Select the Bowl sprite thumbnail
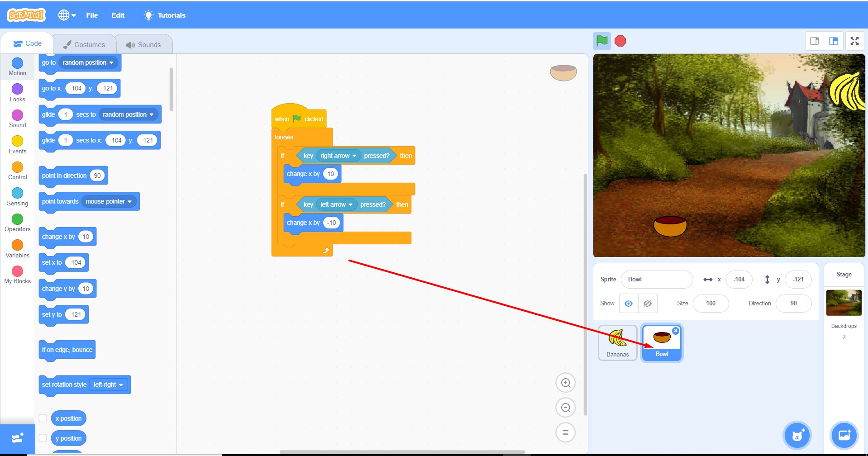 pyautogui.click(x=662, y=343)
